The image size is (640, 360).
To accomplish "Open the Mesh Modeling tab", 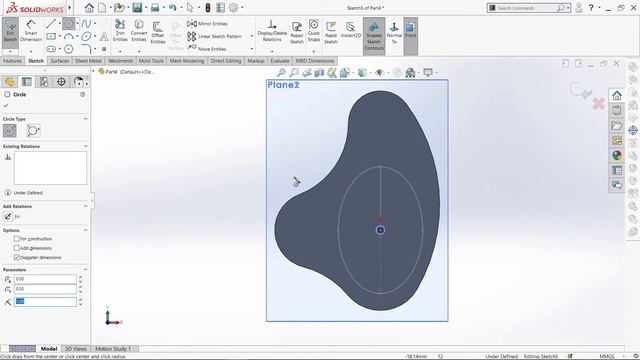I will pos(187,61).
